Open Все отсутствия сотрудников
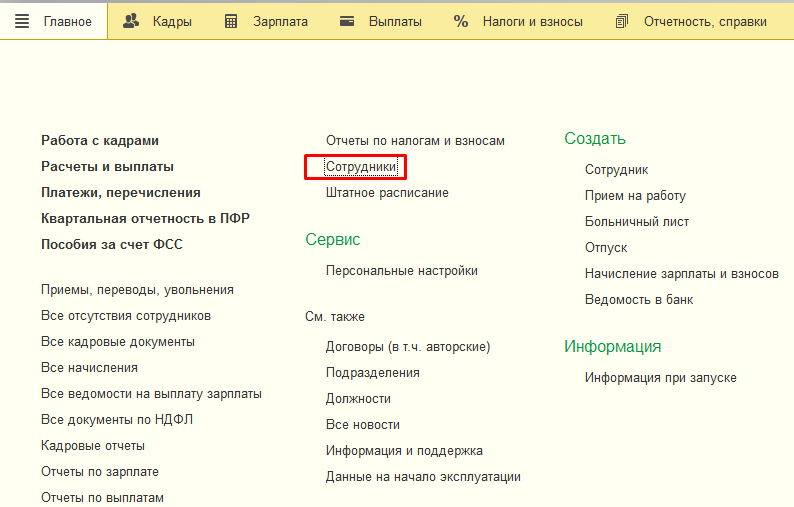 pyautogui.click(x=126, y=316)
